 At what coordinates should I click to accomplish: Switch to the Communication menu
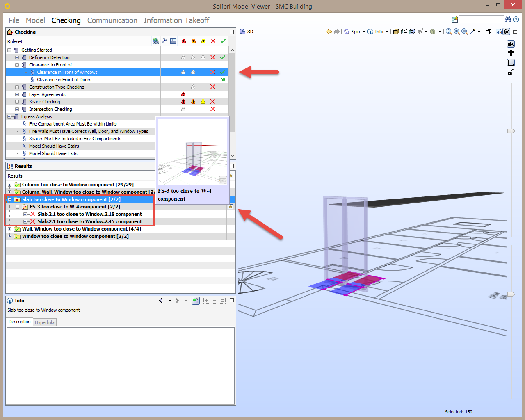point(112,20)
